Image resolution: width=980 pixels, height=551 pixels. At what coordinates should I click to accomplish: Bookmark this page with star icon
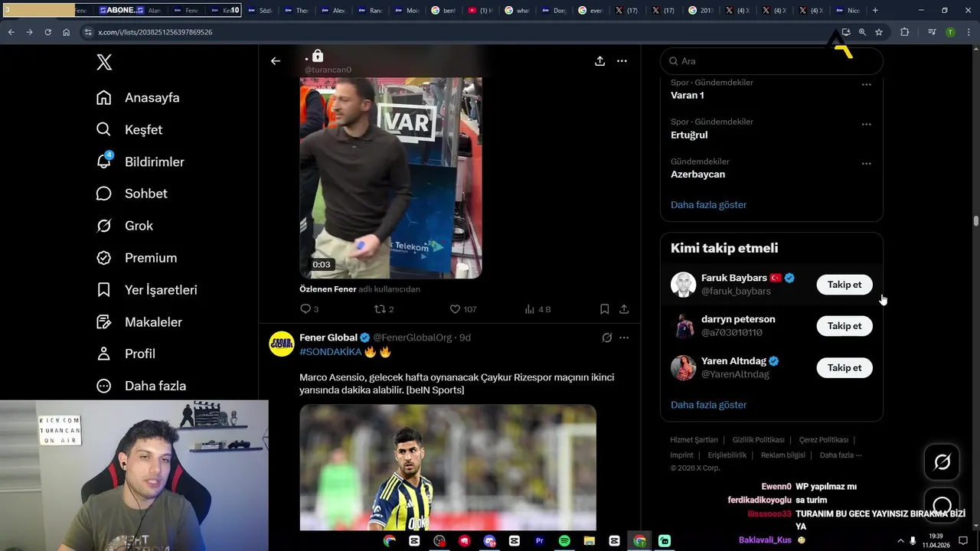tap(879, 32)
